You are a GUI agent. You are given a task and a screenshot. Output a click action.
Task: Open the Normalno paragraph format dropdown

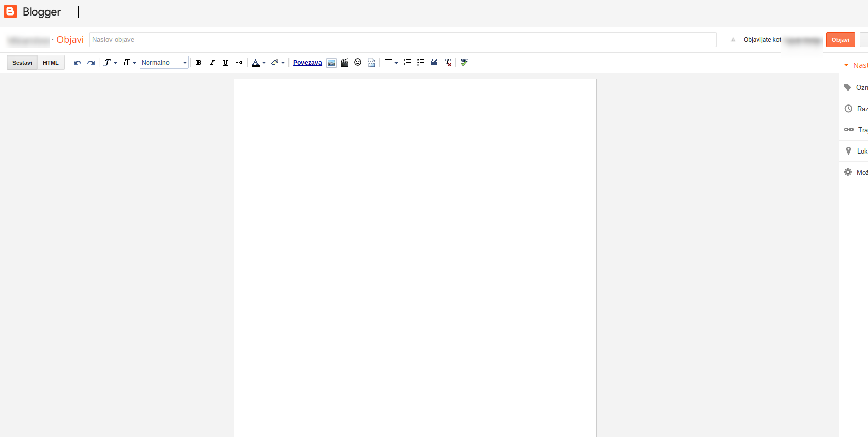pos(164,63)
